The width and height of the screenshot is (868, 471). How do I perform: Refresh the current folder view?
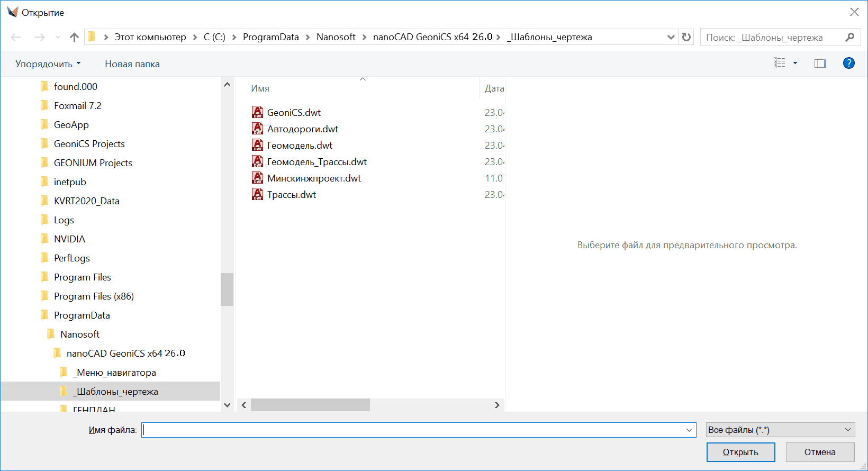point(686,37)
